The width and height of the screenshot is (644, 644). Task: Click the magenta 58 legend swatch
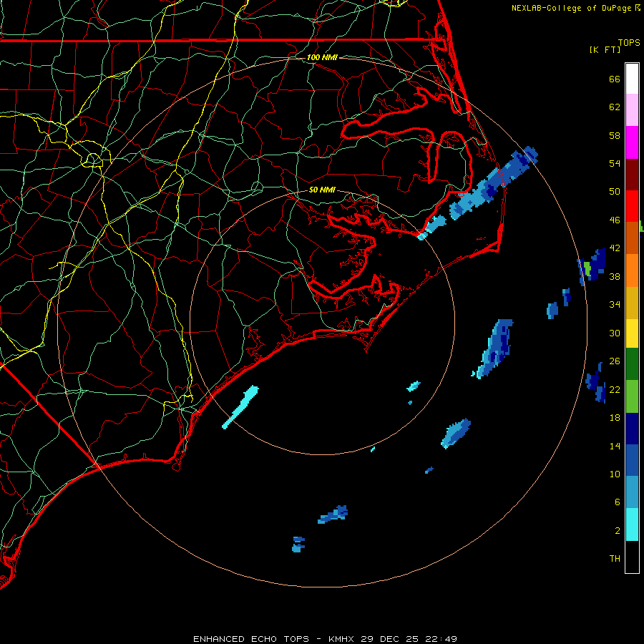[x=632, y=142]
